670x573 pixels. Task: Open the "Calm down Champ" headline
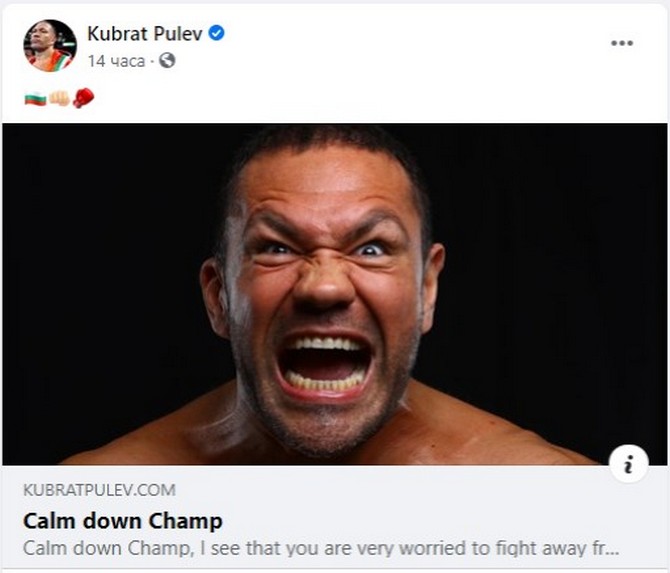[122, 521]
